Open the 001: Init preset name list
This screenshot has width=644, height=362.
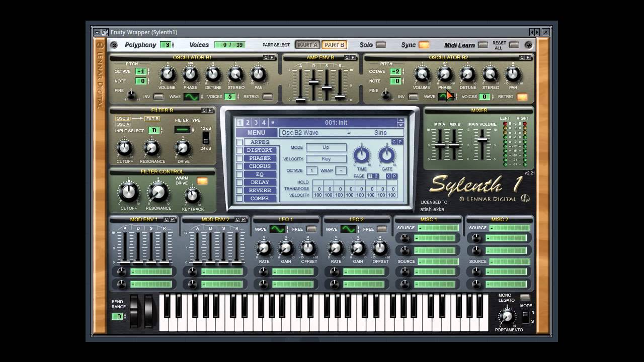pyautogui.click(x=336, y=122)
